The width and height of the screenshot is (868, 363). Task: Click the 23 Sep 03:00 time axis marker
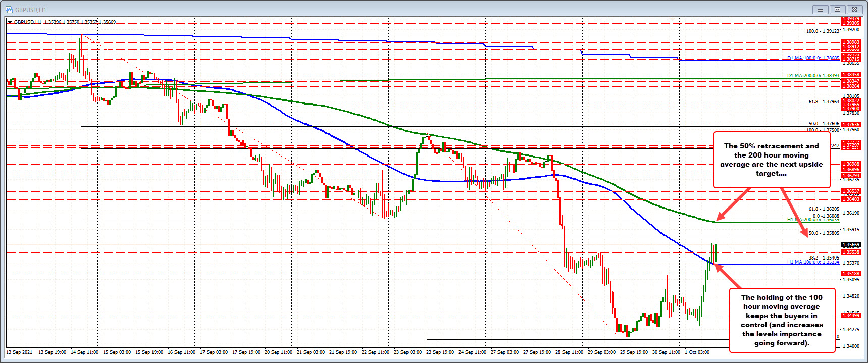coord(407,352)
